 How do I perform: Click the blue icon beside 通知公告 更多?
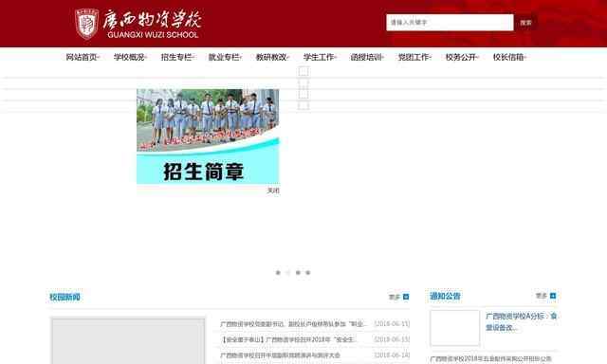point(553,296)
